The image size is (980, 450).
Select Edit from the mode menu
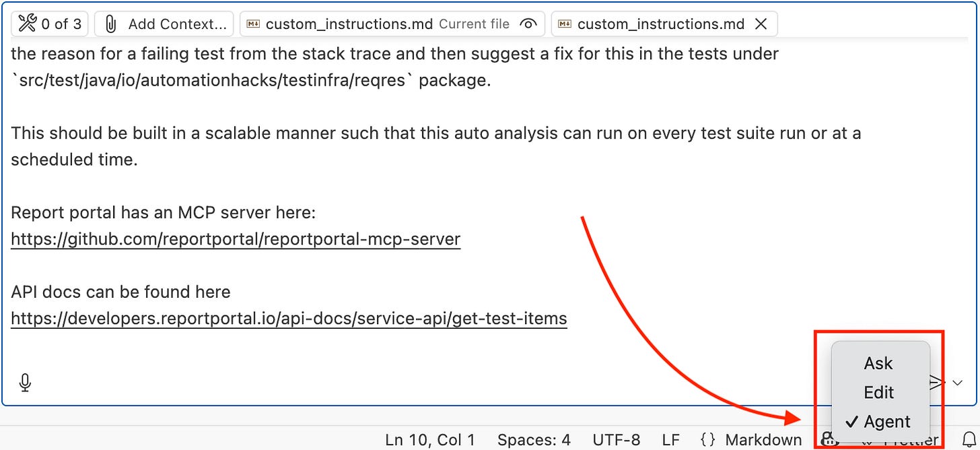(x=878, y=392)
